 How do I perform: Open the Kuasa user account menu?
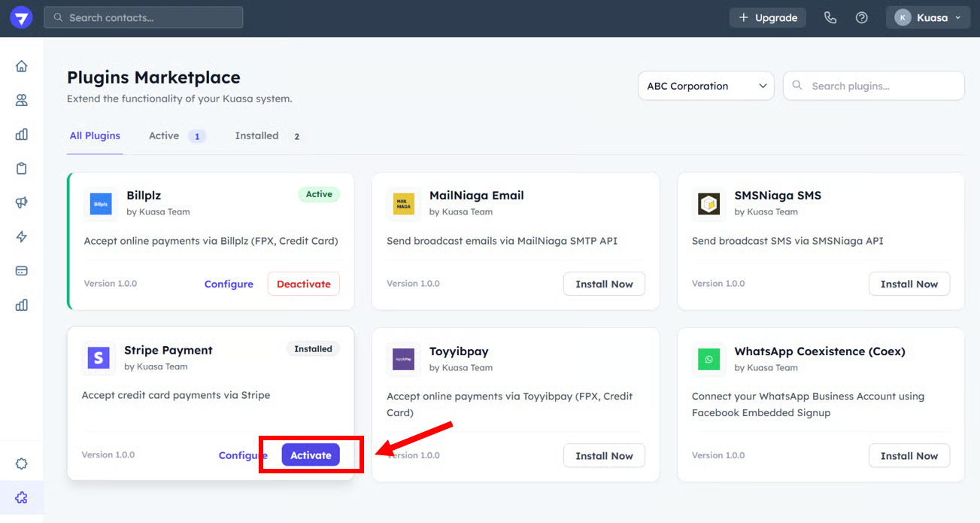click(x=927, y=17)
